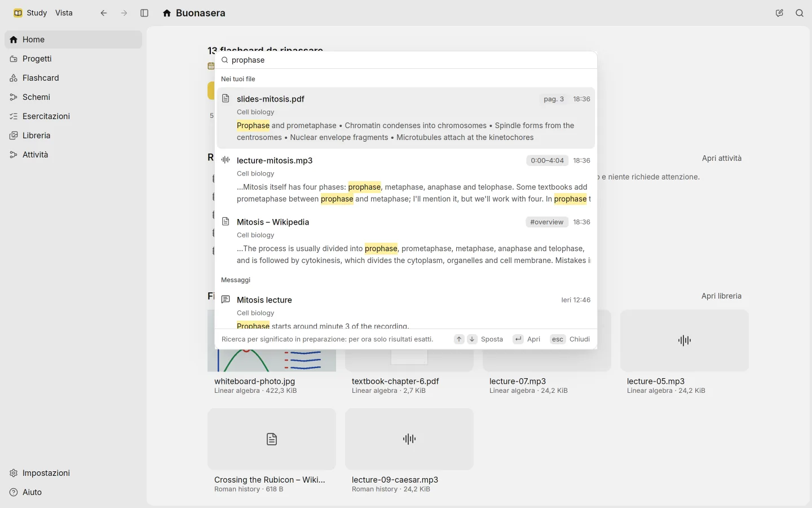
Task: Click the up arrow key hint
Action: tap(459, 339)
